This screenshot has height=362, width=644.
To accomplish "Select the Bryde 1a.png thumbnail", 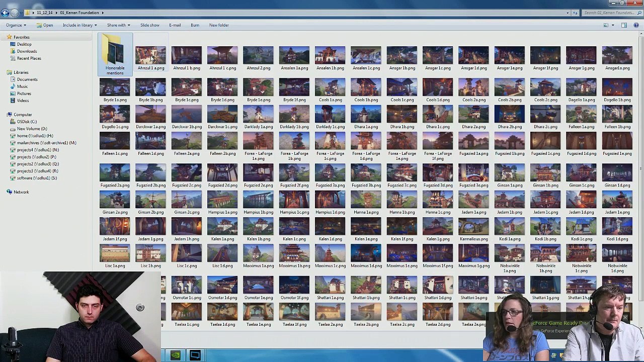I will (x=115, y=87).
